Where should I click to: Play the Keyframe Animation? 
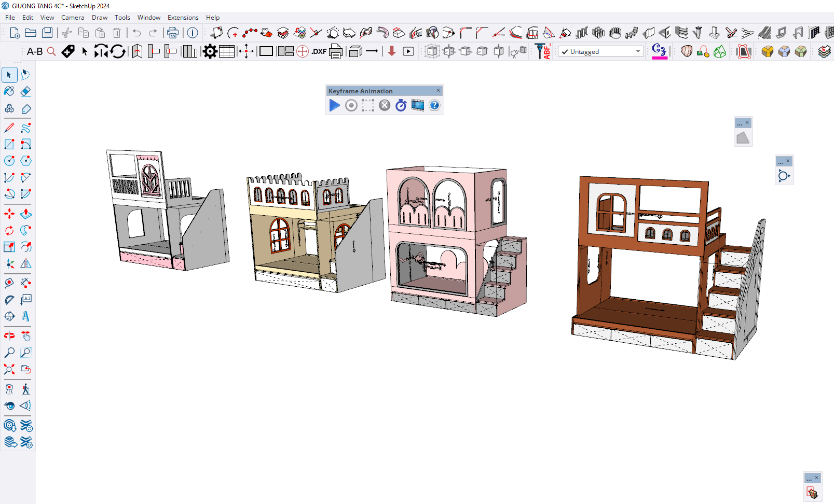click(x=334, y=105)
